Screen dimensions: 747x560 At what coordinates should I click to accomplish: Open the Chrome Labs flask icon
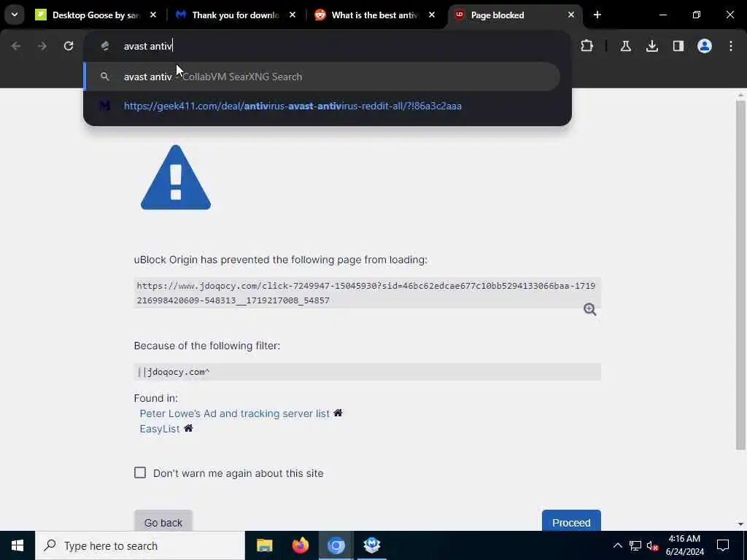[625, 46]
